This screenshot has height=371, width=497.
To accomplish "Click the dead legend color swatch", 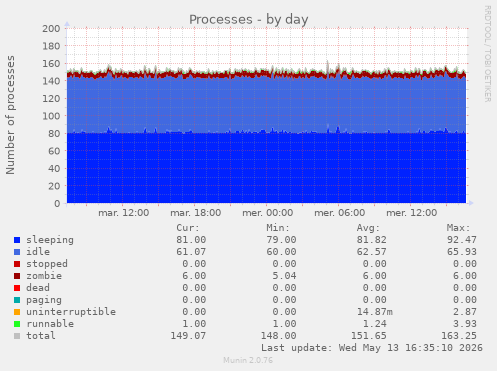I will (17, 288).
